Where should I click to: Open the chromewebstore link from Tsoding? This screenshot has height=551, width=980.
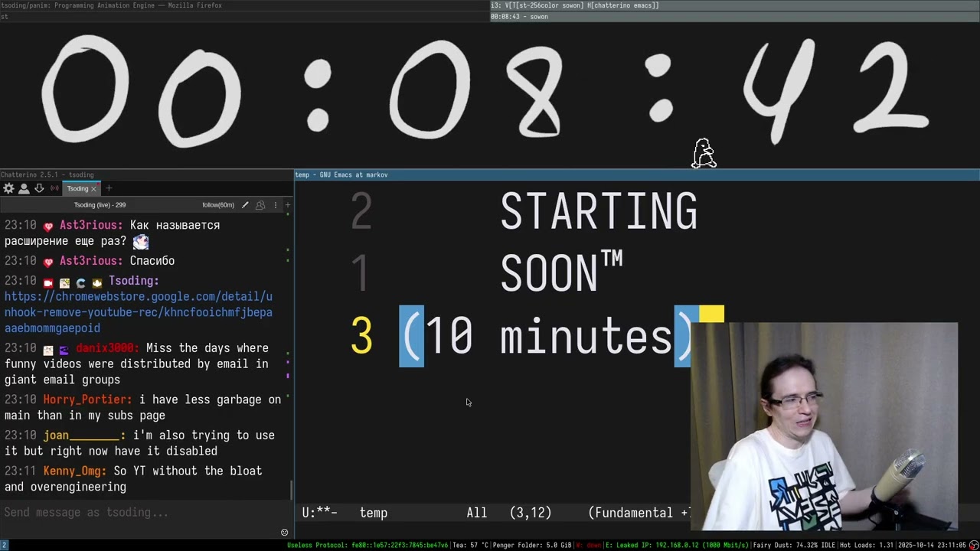coord(139,312)
